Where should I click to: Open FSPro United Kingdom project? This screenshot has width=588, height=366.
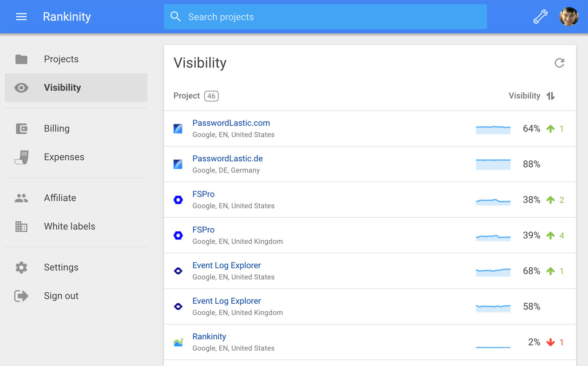click(204, 230)
